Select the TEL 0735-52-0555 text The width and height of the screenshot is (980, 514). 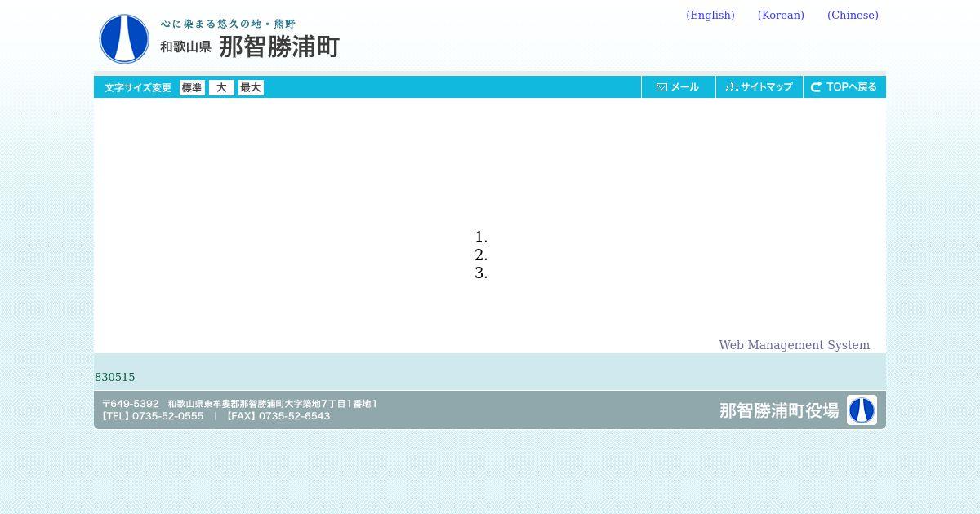pyautogui.click(x=153, y=416)
